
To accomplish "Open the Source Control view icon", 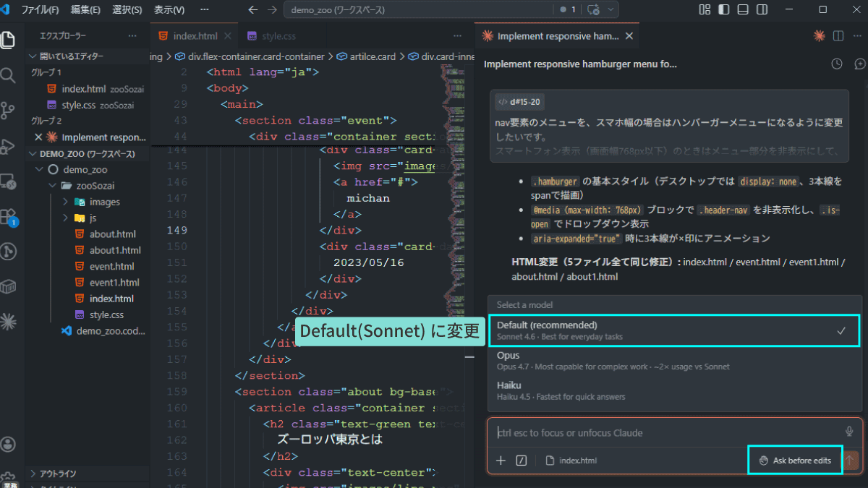I will pos(8,110).
